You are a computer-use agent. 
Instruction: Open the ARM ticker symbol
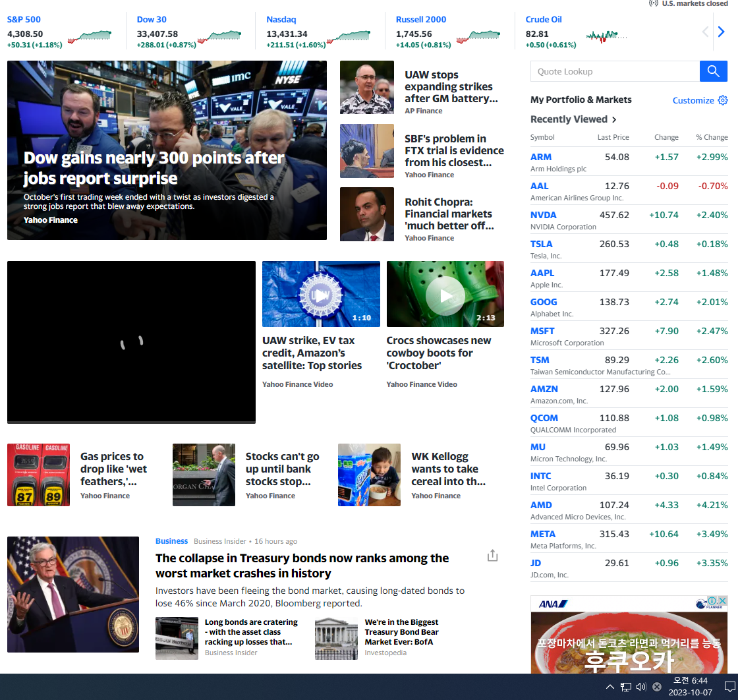click(x=541, y=158)
